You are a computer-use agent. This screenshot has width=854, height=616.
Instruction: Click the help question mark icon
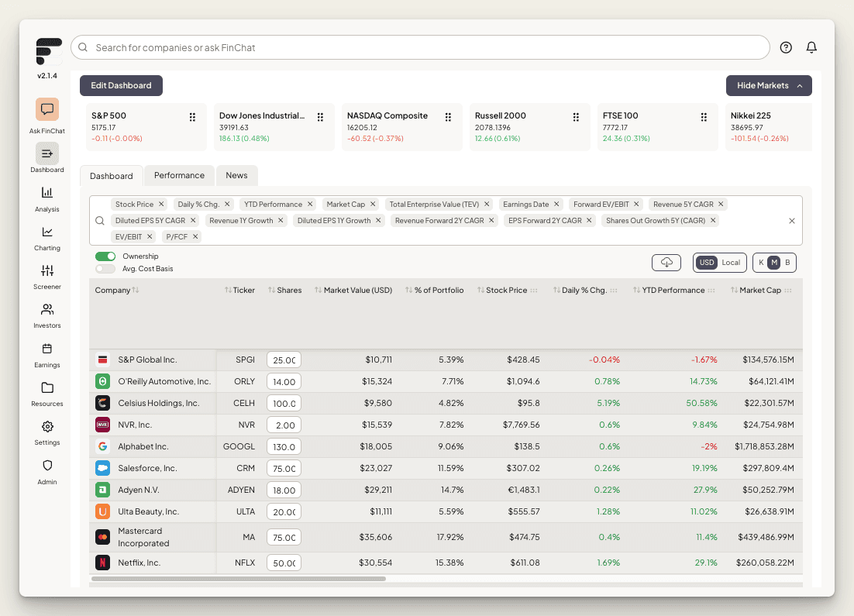(x=786, y=47)
